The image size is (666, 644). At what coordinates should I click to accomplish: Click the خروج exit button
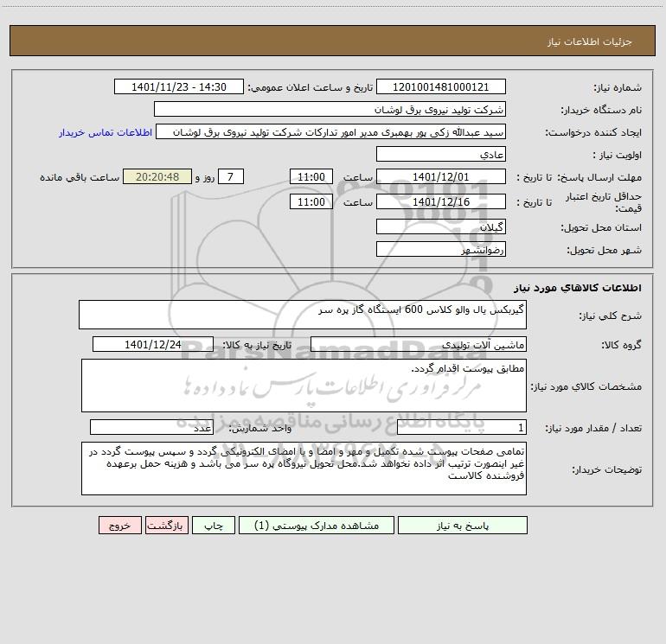coord(119,525)
